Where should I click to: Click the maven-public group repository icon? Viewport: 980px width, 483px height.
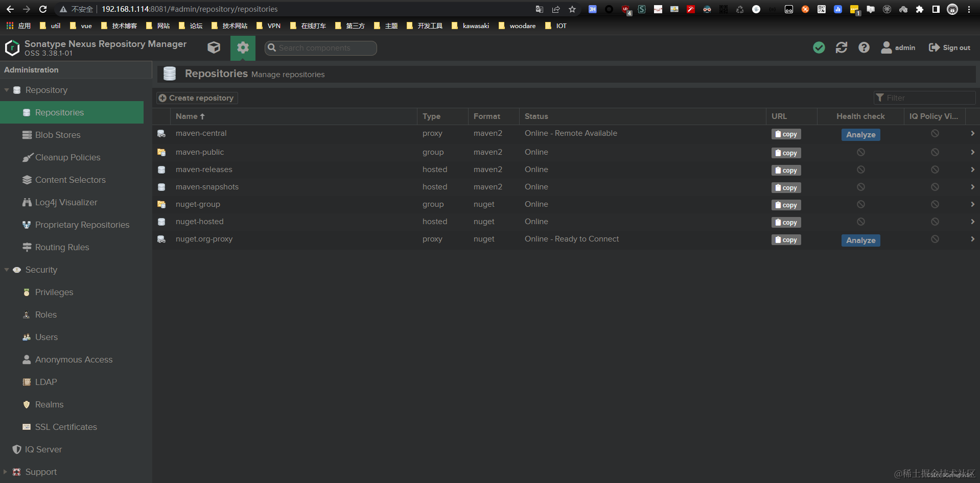(x=161, y=152)
